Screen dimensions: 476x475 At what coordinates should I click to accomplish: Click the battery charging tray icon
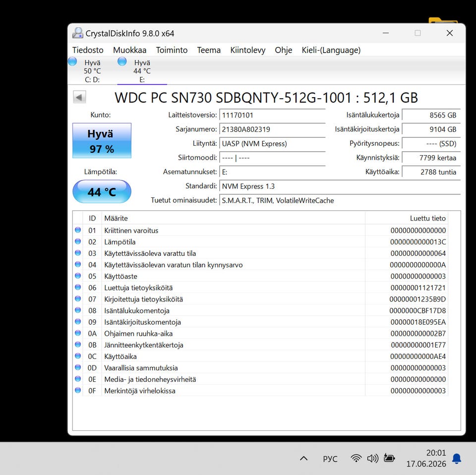[389, 458]
